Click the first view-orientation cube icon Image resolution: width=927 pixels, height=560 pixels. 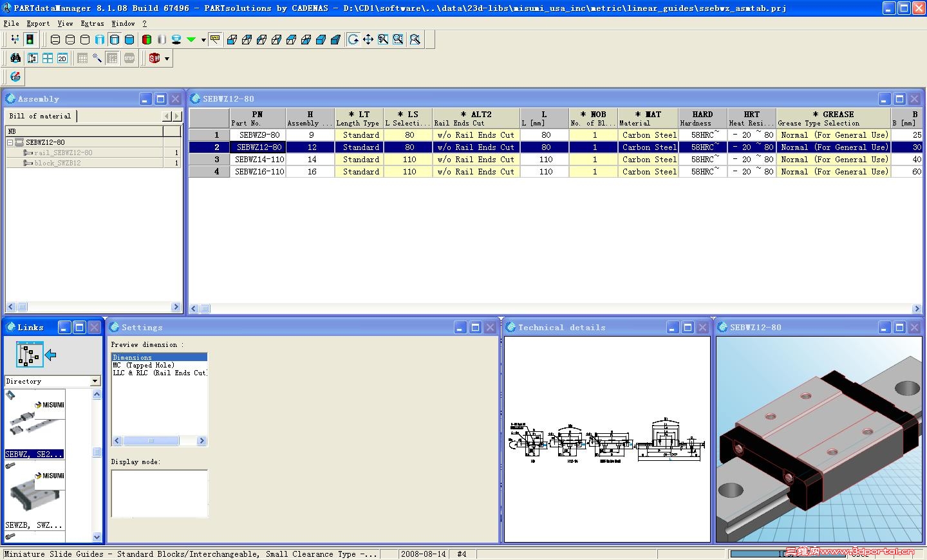click(232, 39)
